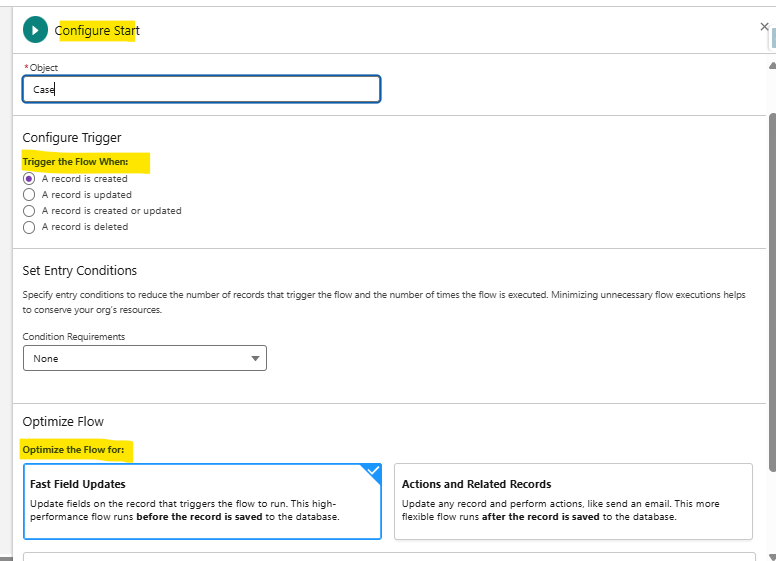Select the 'A record is created' radio button
The height and width of the screenshot is (561, 776).
29,179
